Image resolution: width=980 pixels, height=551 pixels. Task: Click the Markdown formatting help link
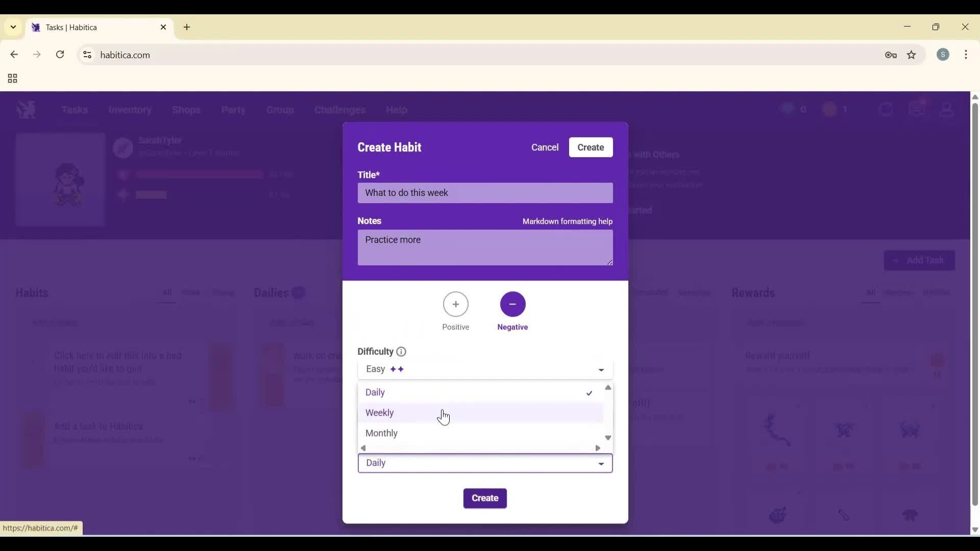[567, 221]
